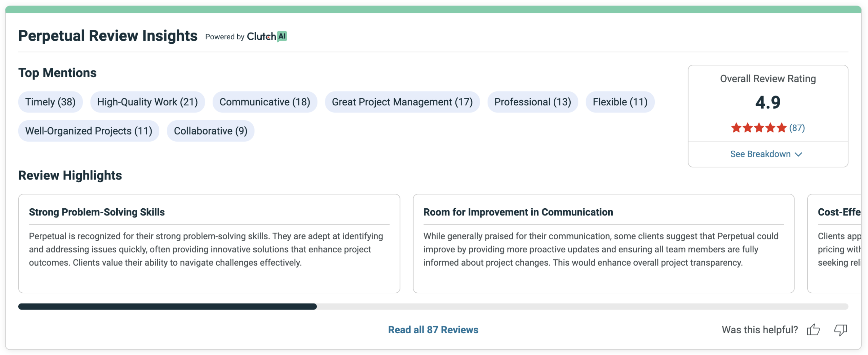868x355 pixels.
Task: Open the Strong Problem-Solving Skills card
Action: pyautogui.click(x=209, y=244)
